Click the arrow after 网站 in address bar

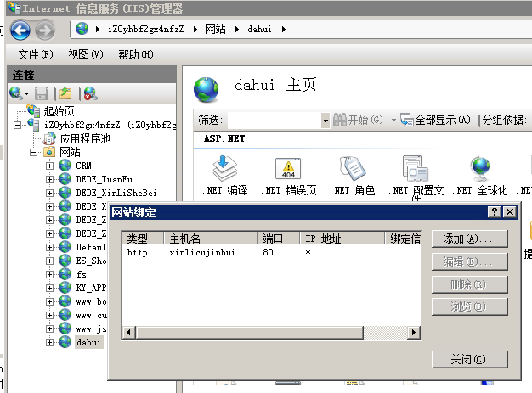(x=237, y=30)
